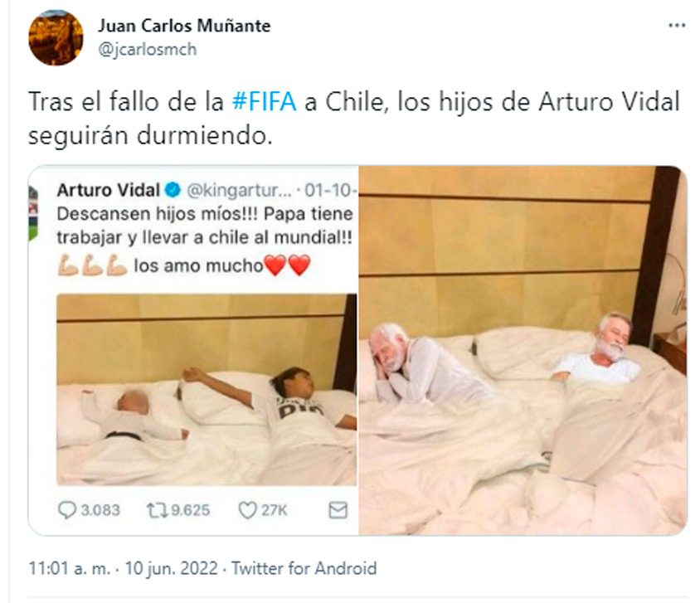700x603 pixels.
Task: Open the left image with Vidal's tweet screenshot
Action: coord(193,350)
